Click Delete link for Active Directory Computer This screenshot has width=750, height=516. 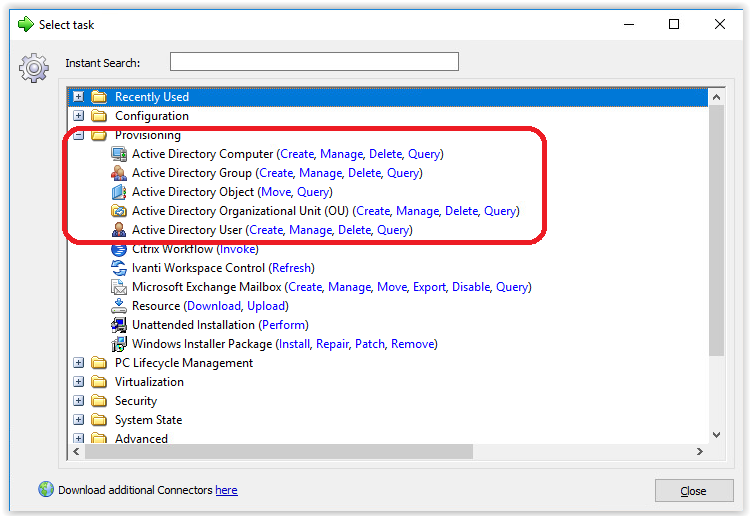[x=386, y=154]
